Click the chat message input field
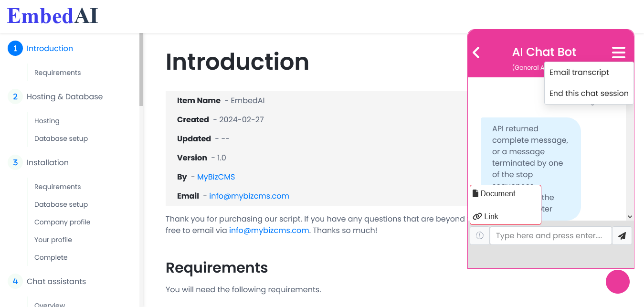This screenshot has height=307, width=644. [x=551, y=236]
